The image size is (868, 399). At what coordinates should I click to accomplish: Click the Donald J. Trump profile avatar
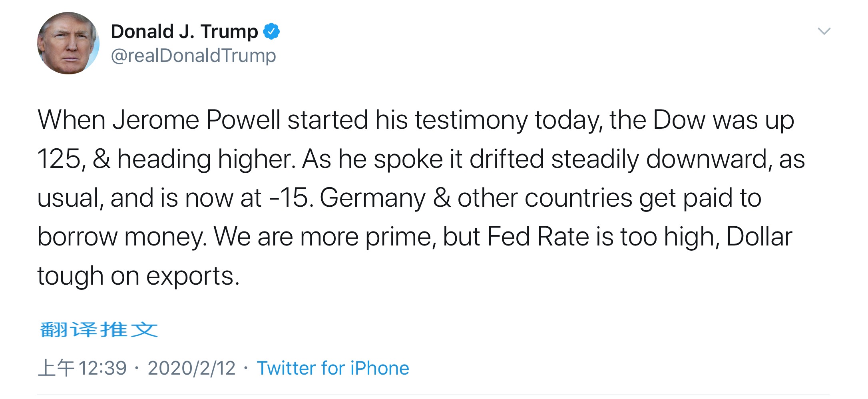(x=68, y=43)
